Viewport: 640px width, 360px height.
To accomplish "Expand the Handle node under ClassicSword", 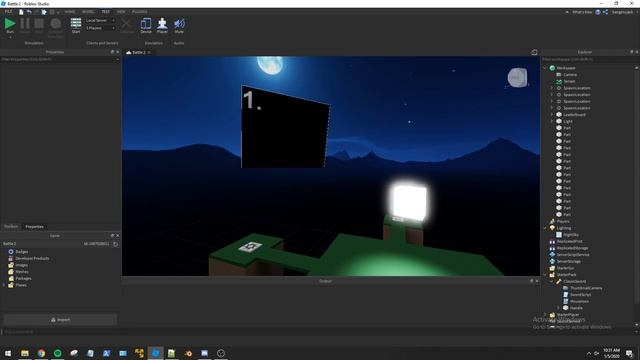I will tap(559, 308).
